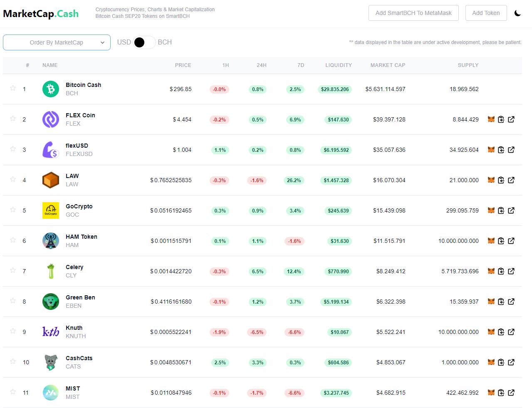Click Knuth 24H change -6.5% badge
Screen dimensions: 532x408
[x=257, y=332]
